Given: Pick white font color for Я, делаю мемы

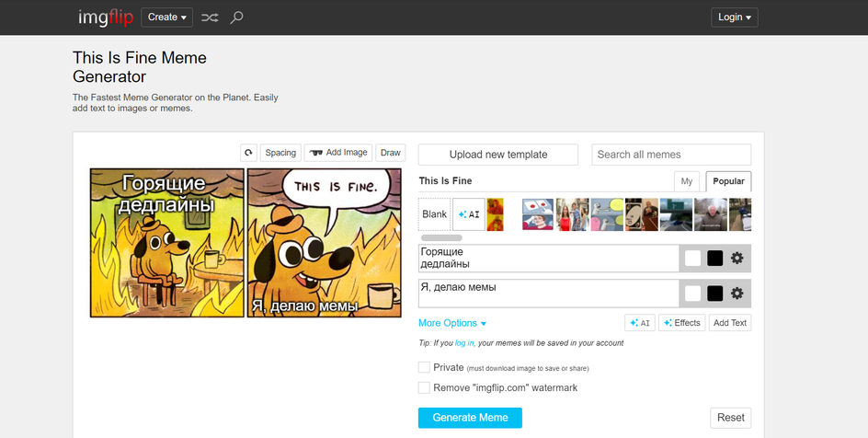Looking at the screenshot, I should click(692, 294).
